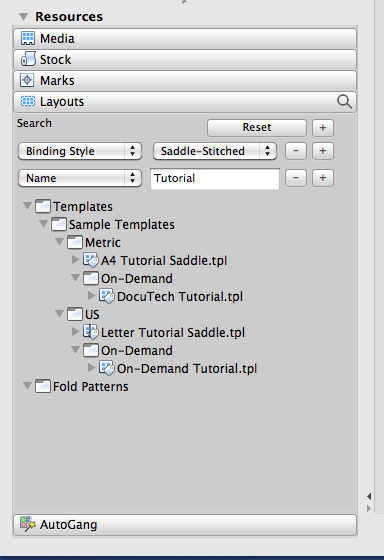Select the Letter Tutorial Saddle.tpl template icon

tap(91, 332)
